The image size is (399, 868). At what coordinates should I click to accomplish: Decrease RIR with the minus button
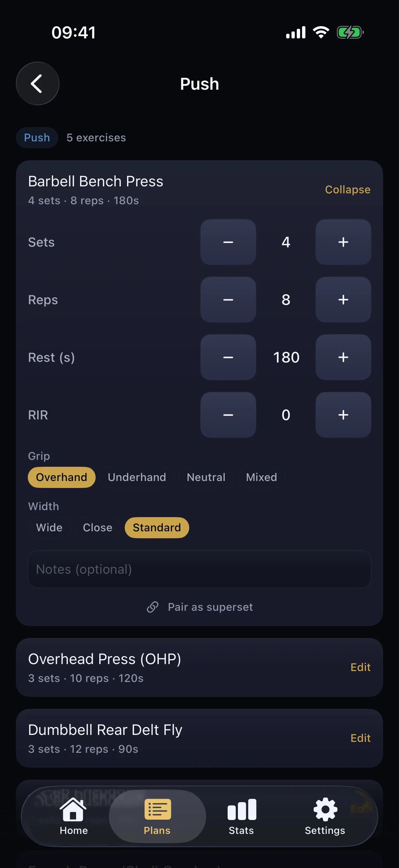coord(228,415)
